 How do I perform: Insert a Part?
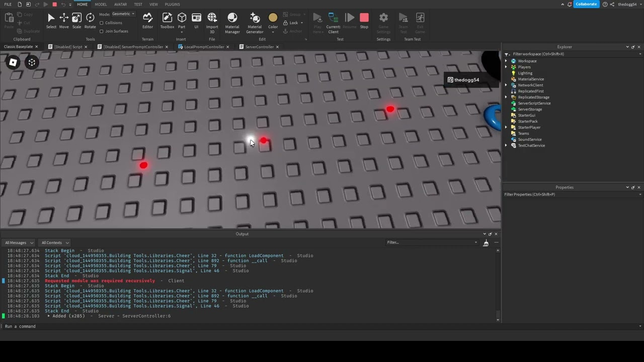tap(182, 21)
